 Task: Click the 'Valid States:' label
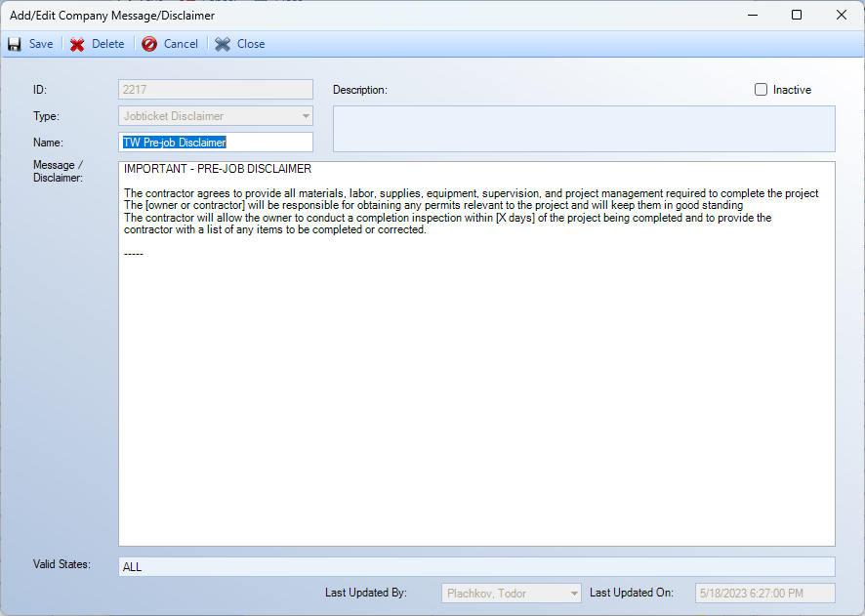point(62,564)
